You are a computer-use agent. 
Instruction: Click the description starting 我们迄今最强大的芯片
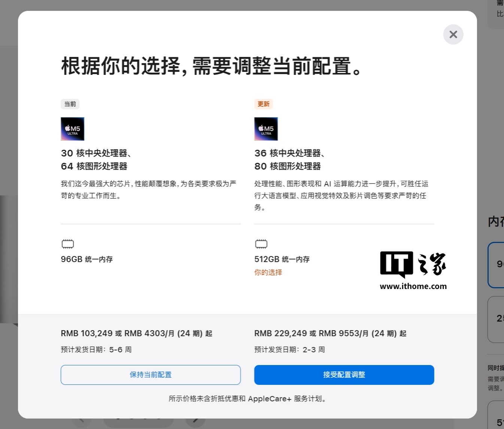[x=149, y=190]
